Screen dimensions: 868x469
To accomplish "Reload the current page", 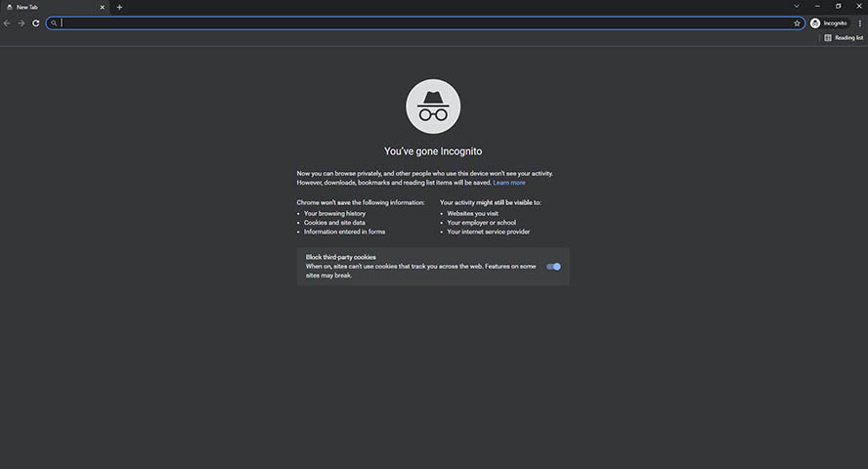I will [36, 22].
